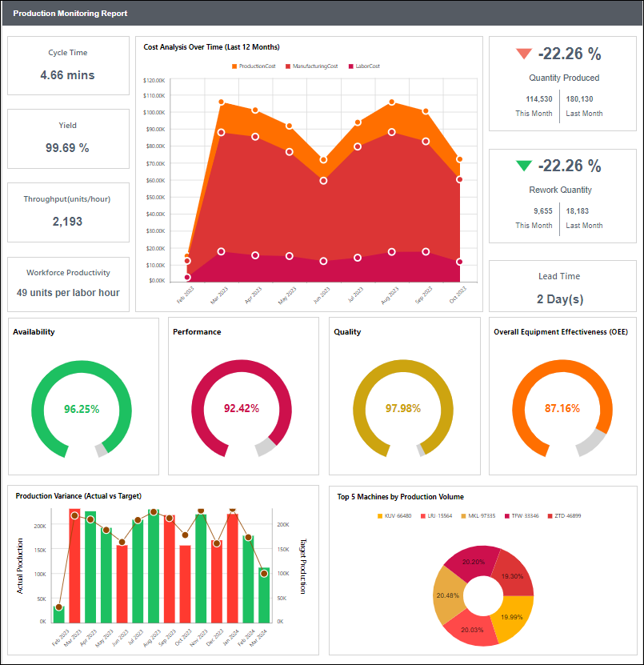Click the Production Variance chart title
The width and height of the screenshot is (644, 665).
click(x=78, y=496)
